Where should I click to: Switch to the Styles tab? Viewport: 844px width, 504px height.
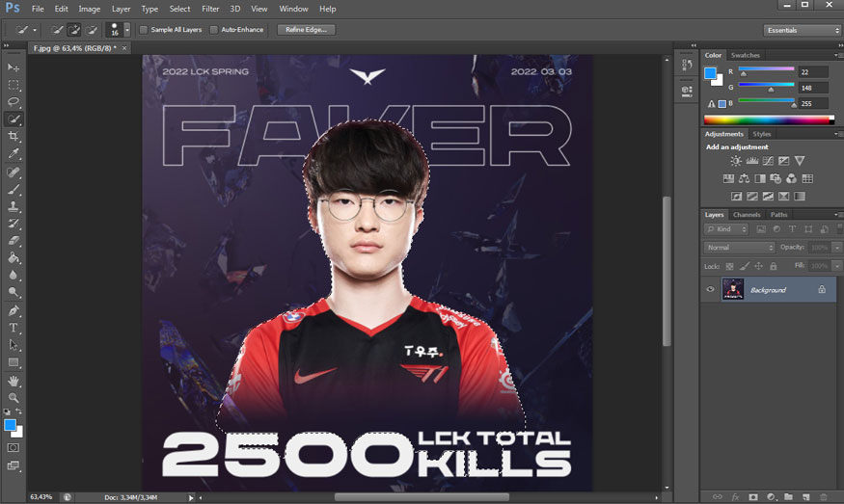pos(762,134)
